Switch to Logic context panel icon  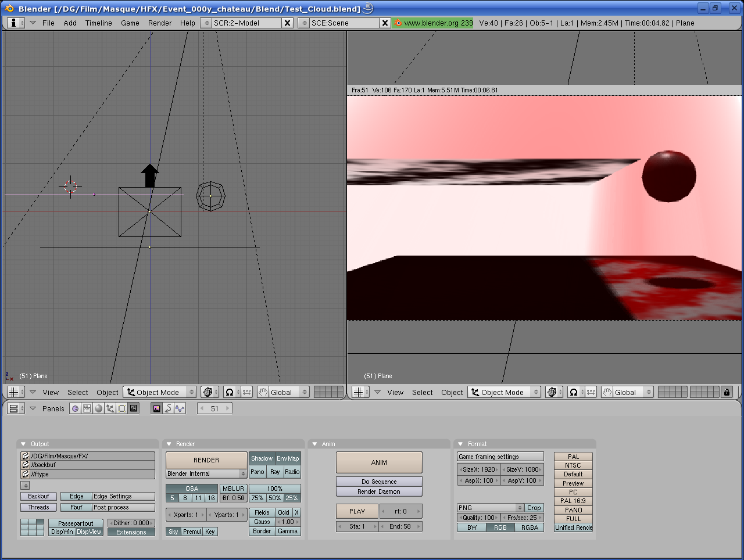pyautogui.click(x=75, y=408)
